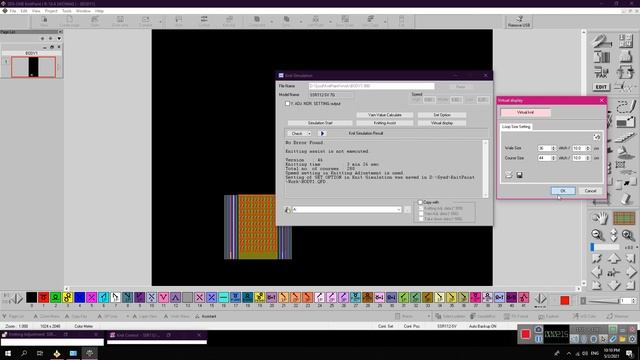The width and height of the screenshot is (640, 360).
Task: Tick the Copy with checkbox
Action: click(420, 202)
